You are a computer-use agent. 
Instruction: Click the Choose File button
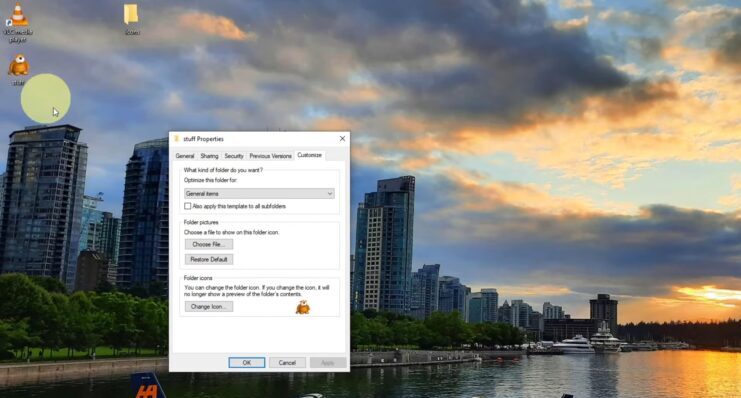pos(209,244)
